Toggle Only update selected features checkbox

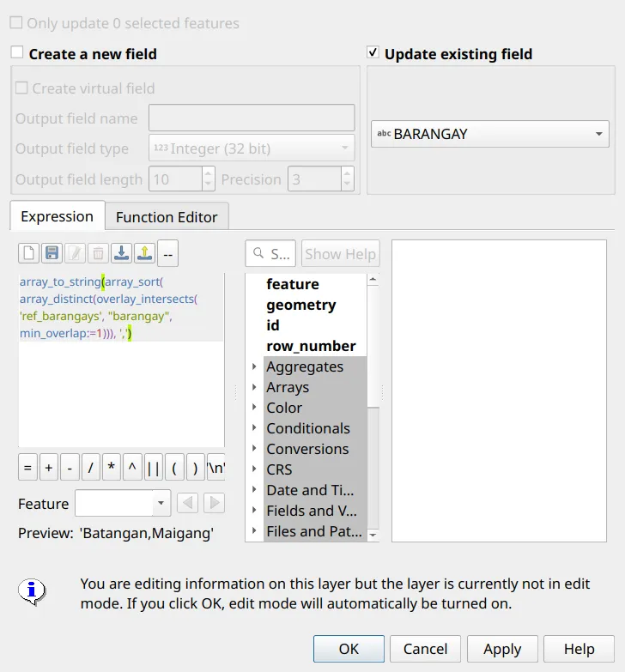click(16, 22)
